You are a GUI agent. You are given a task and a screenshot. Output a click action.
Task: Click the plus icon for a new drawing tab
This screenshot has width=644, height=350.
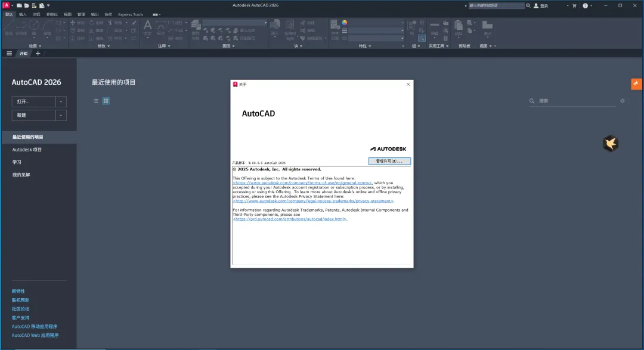[38, 54]
